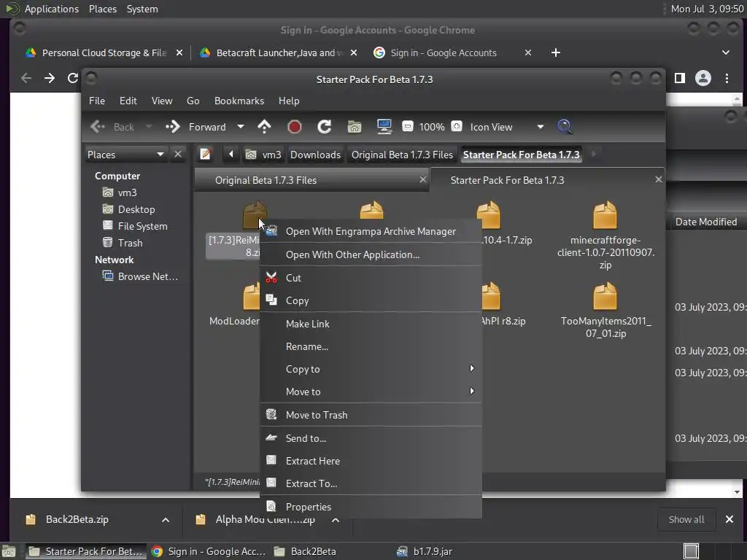The height and width of the screenshot is (560, 747).
Task: Click Show all downloads button
Action: point(686,519)
